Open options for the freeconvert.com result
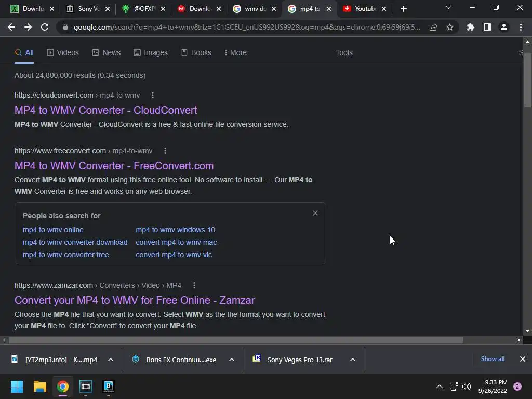532x399 pixels. click(165, 151)
